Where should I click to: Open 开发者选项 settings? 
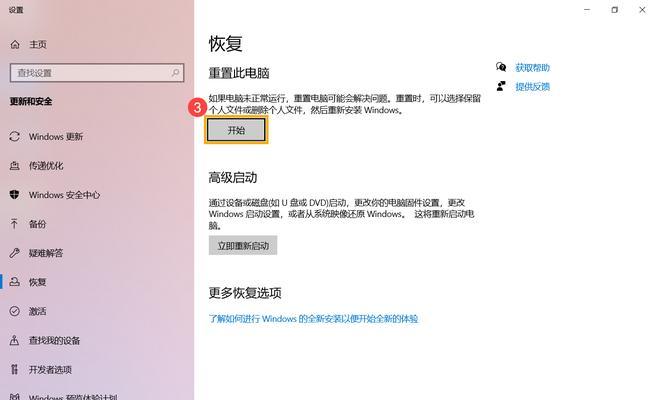[x=50, y=369]
